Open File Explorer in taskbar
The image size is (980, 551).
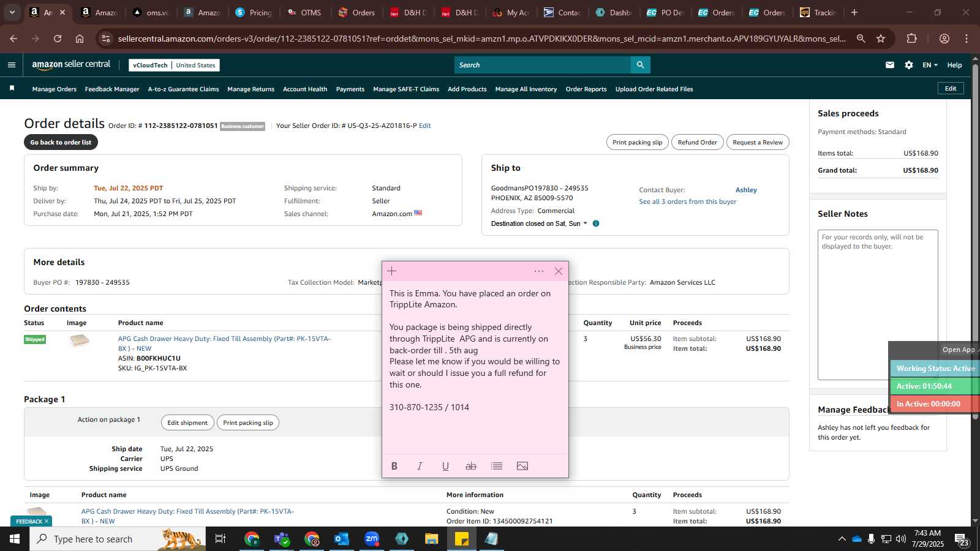[431, 539]
